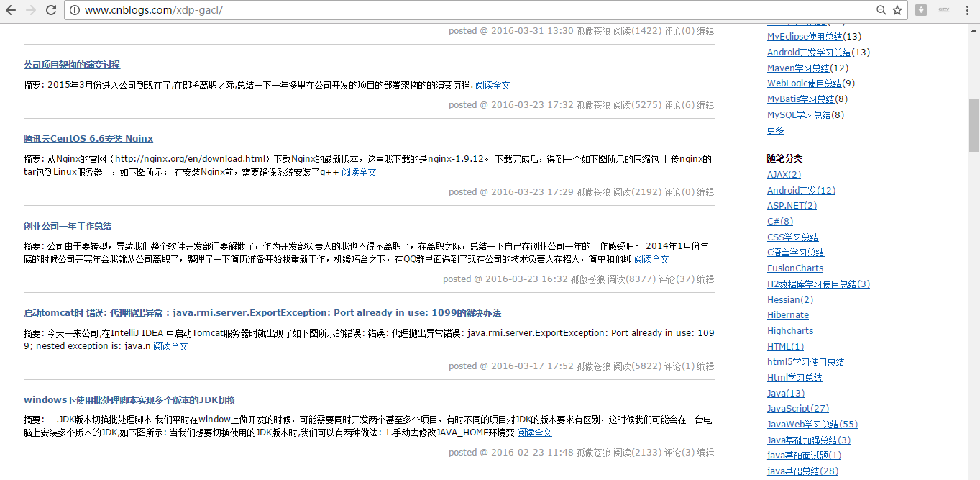
Task: Open category Java基础加强总结(3)
Action: (x=809, y=440)
